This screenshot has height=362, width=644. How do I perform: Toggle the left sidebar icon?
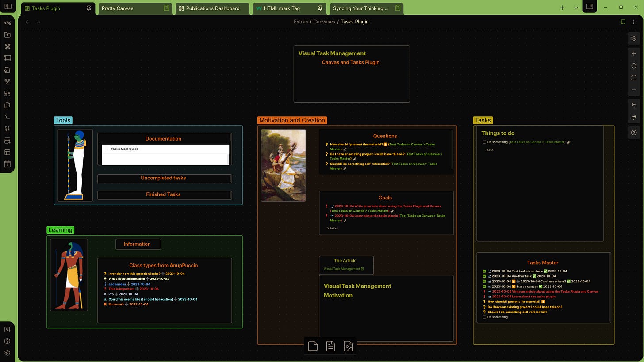point(8,7)
